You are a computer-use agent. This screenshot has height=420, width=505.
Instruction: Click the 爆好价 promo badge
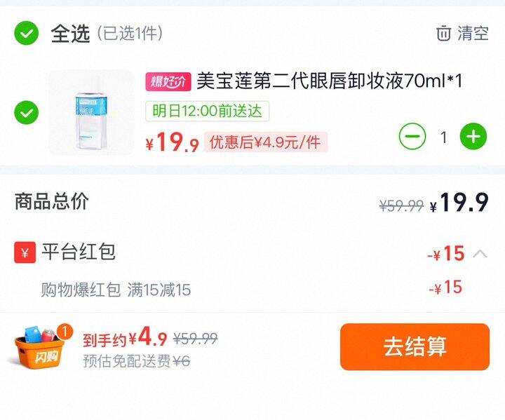(x=168, y=81)
